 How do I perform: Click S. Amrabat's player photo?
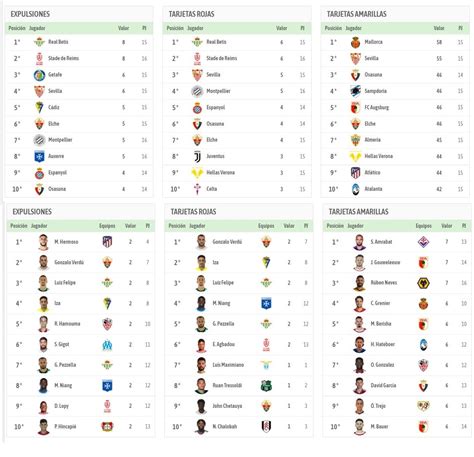[x=359, y=242]
